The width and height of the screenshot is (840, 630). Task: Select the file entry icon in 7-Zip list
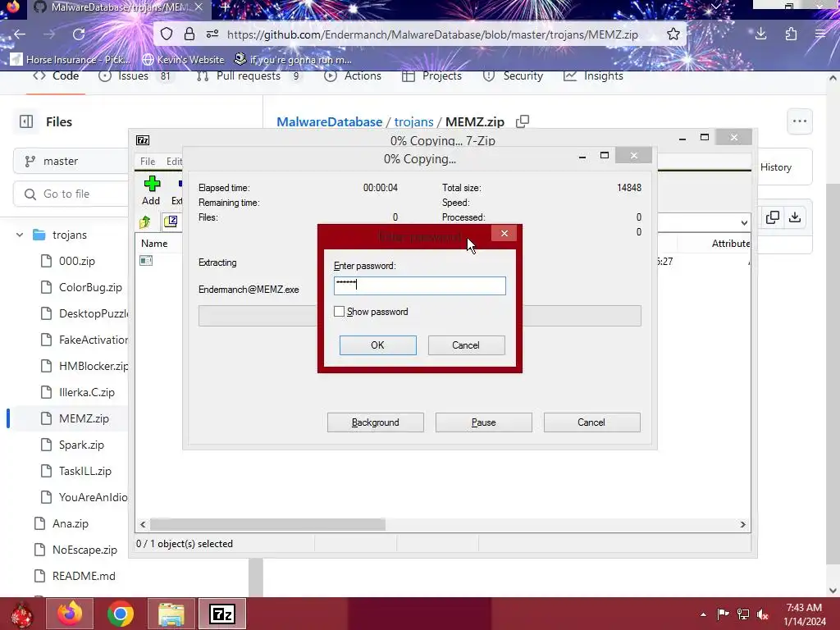coord(146,260)
